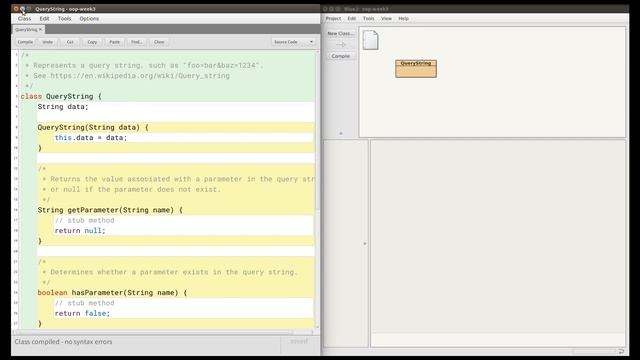Open the Project menu in BlueJ main window
This screenshot has height=360, width=640.
(x=333, y=19)
